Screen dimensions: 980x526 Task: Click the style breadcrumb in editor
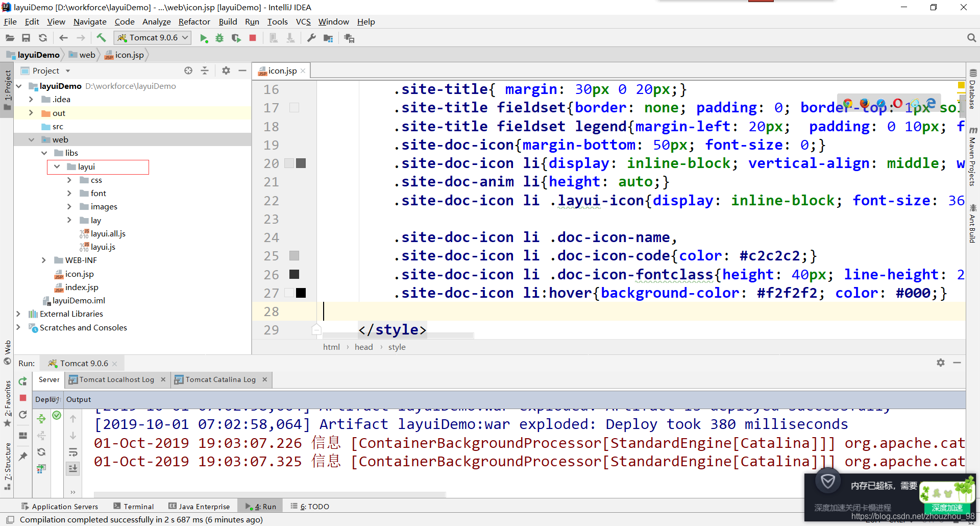click(x=397, y=347)
